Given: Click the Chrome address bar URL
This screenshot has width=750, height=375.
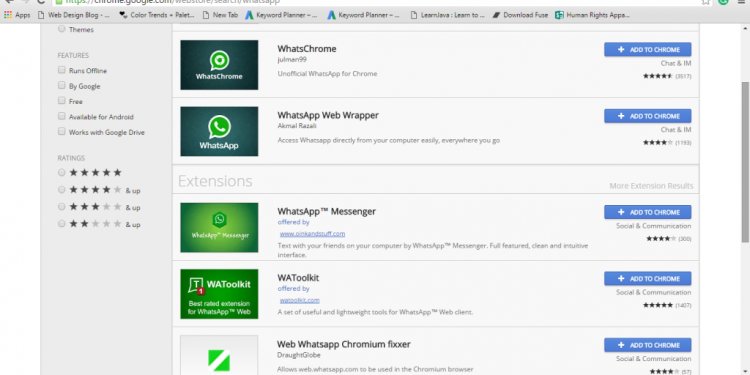Looking at the screenshot, I should (x=173, y=2).
